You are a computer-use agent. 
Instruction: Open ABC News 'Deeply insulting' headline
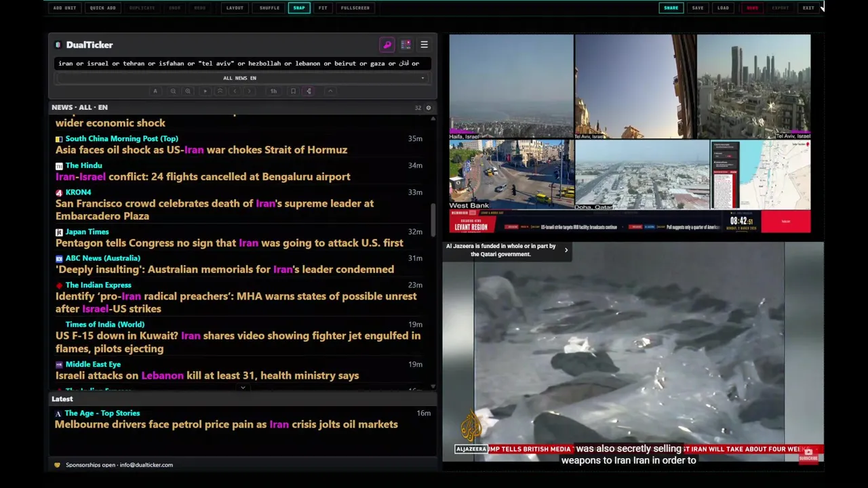pos(224,270)
